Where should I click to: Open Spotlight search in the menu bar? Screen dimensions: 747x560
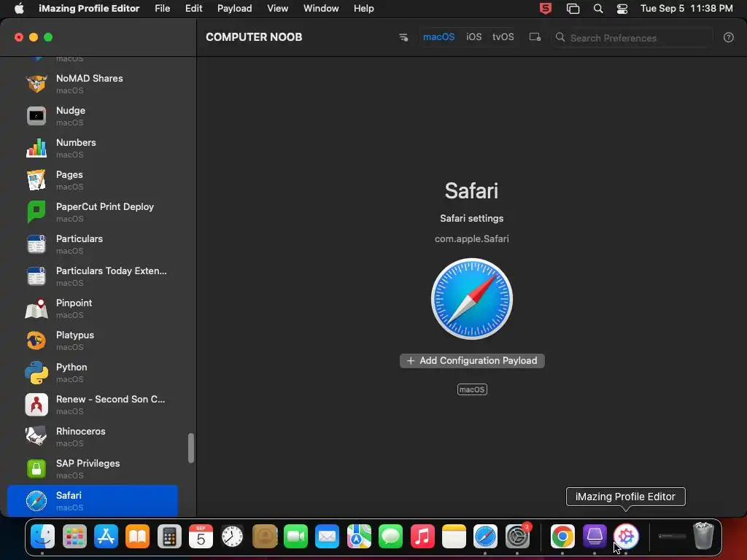[x=598, y=9]
